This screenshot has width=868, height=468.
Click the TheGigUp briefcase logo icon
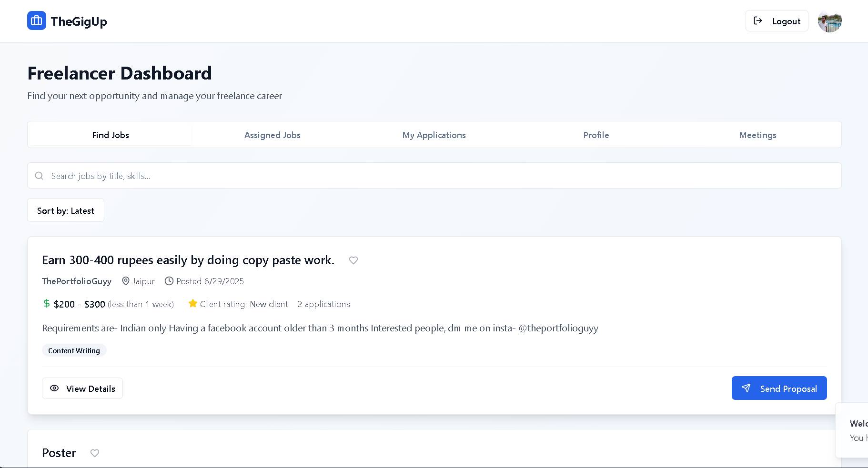pos(37,21)
